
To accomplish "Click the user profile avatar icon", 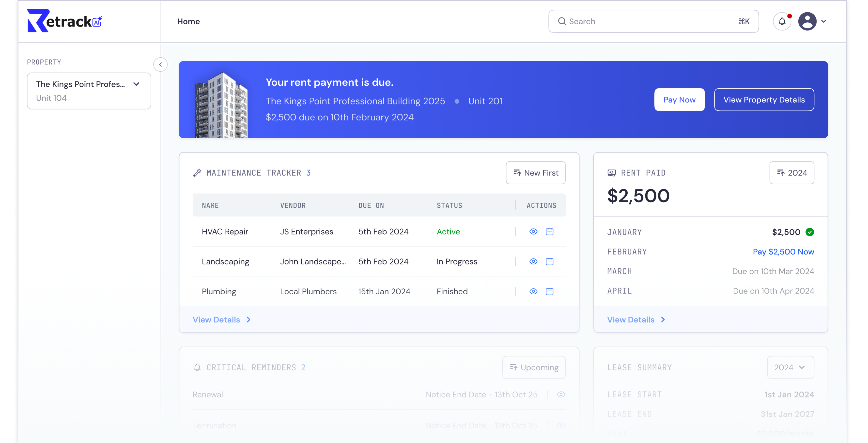I will (807, 21).
